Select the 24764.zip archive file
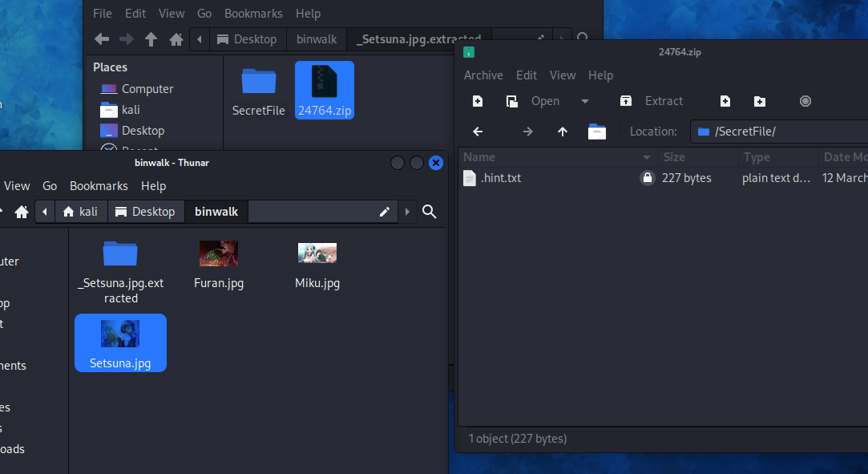 click(x=325, y=91)
